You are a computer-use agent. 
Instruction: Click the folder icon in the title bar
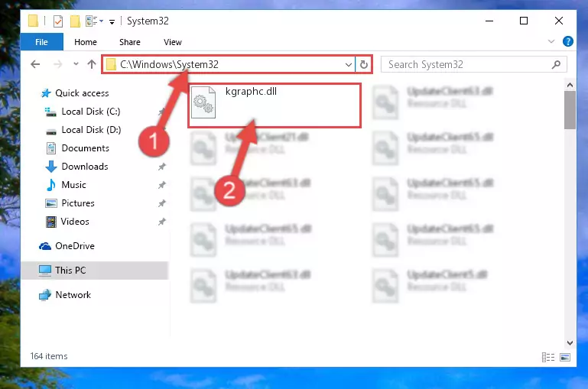[34, 21]
